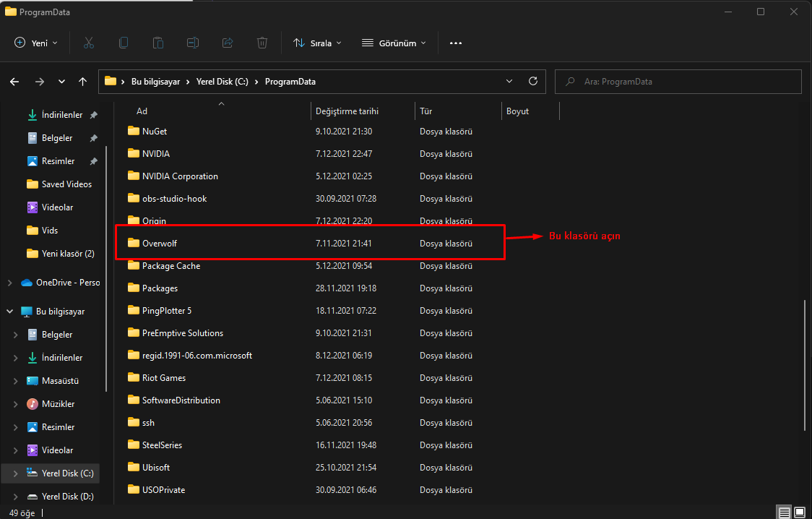Click the Delete trash icon
The height and width of the screenshot is (519, 812).
(262, 43)
